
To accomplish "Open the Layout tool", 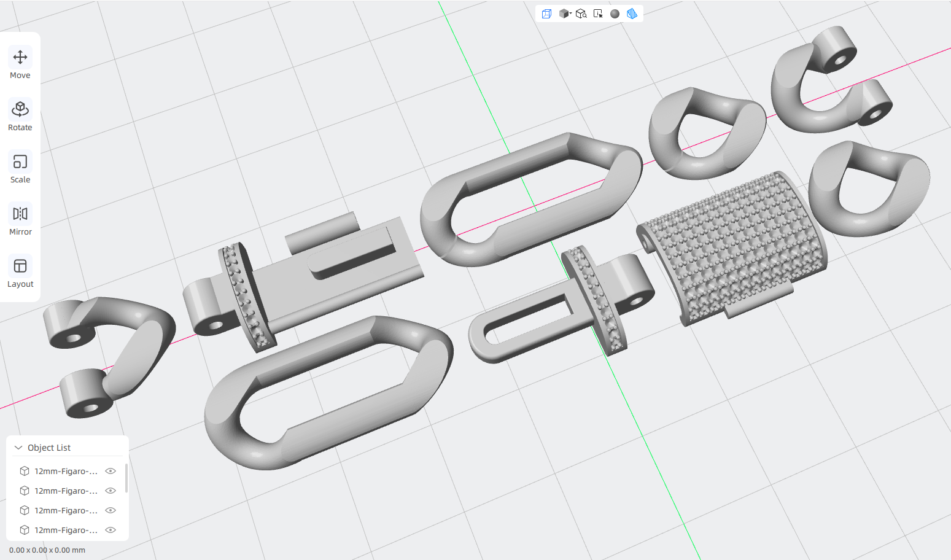I will point(20,273).
